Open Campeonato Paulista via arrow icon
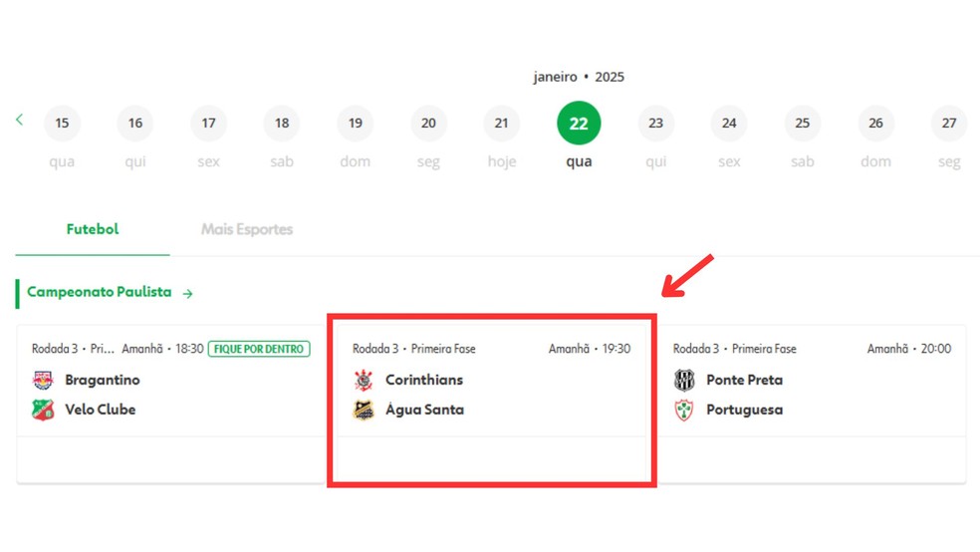This screenshot has width=980, height=552. [187, 294]
